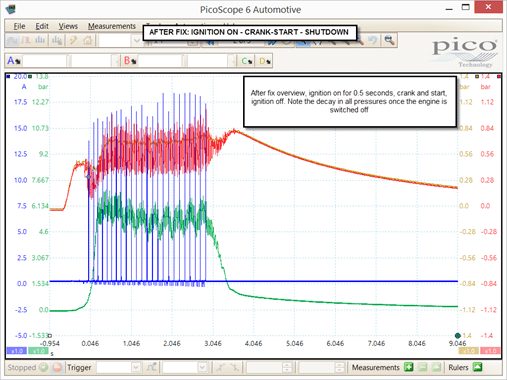Click the trigger threshold stepper arrows
The width and height of the screenshot is (507, 380).
click(x=286, y=367)
